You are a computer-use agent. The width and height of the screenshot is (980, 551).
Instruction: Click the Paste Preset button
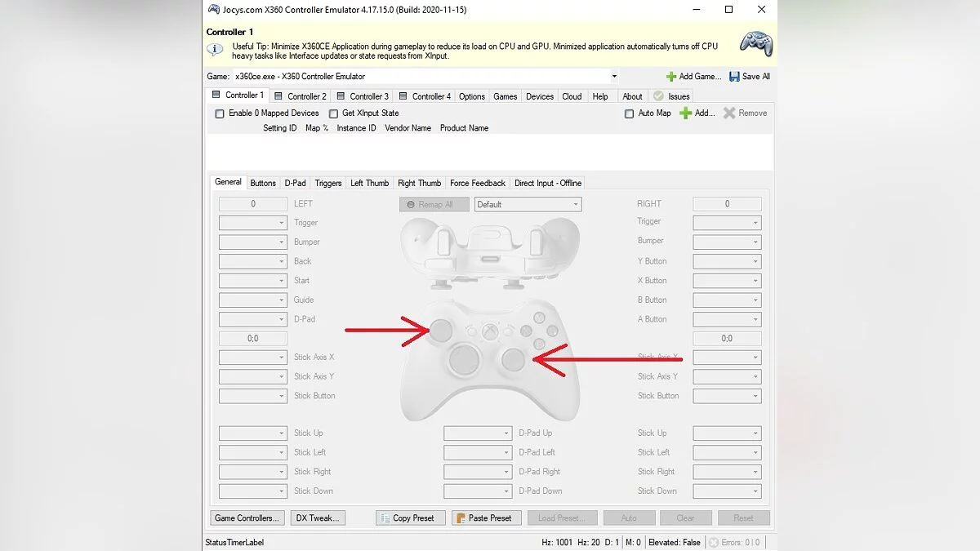487,518
